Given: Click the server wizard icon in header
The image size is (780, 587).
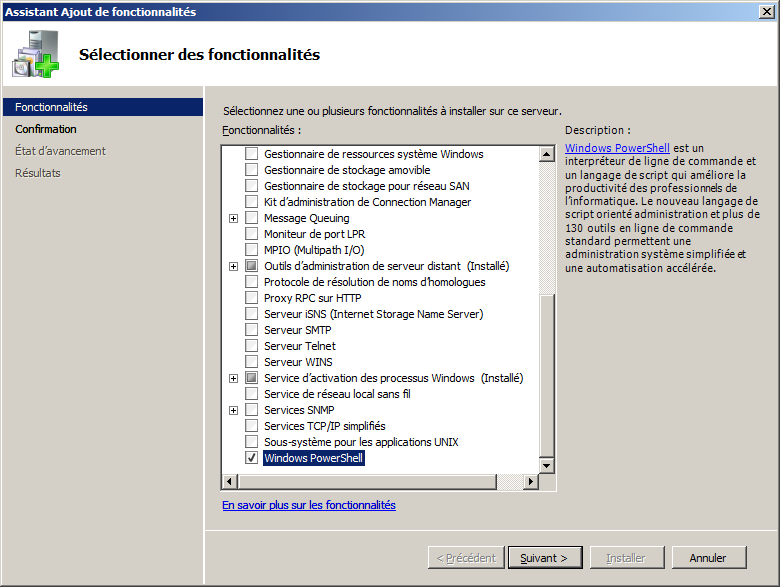Looking at the screenshot, I should 35,54.
